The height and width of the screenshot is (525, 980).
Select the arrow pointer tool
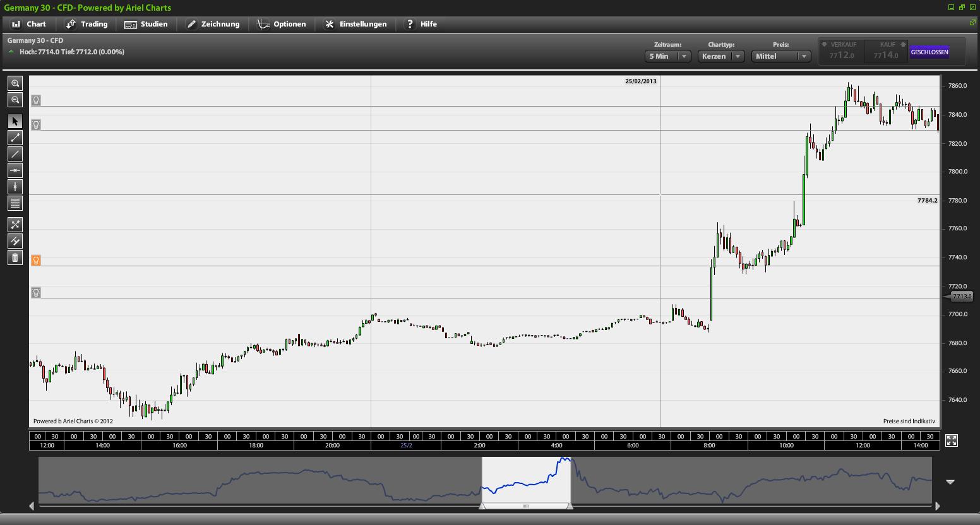[15, 121]
